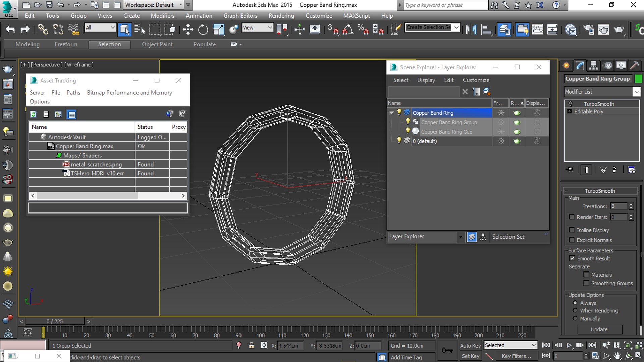Refresh the Asset Tracking list

(33, 114)
